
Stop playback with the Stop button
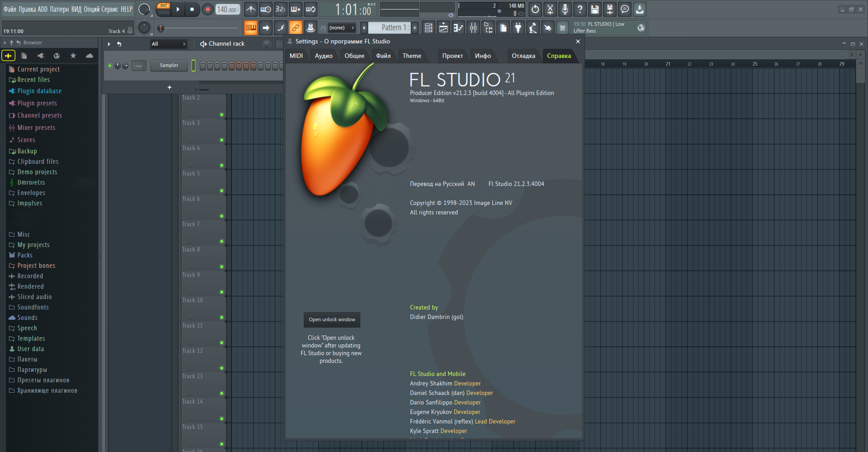(x=192, y=9)
